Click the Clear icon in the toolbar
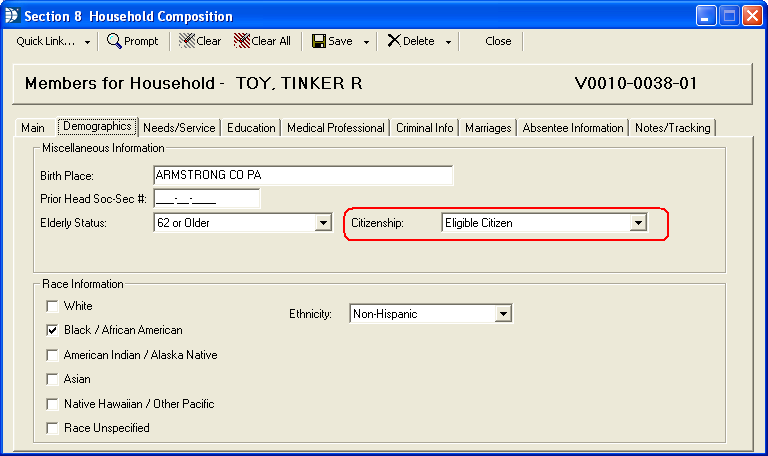The height and width of the screenshot is (456, 768). click(187, 41)
